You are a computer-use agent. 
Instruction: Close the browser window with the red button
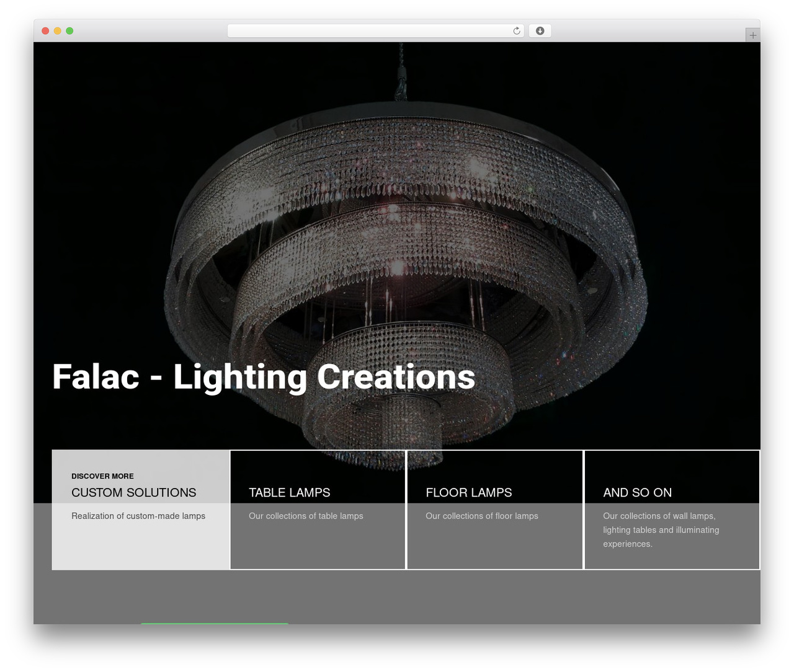[x=45, y=31]
